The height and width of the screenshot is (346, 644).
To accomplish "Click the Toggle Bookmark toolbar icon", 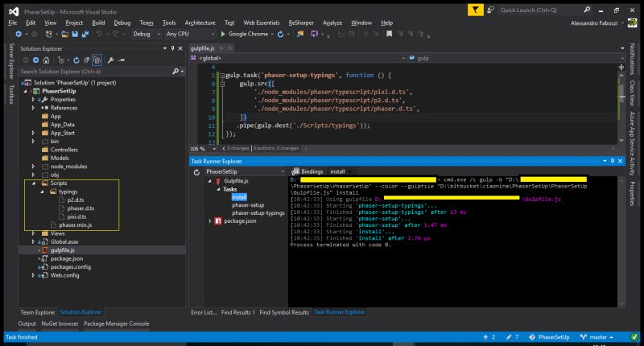I will pos(389,34).
